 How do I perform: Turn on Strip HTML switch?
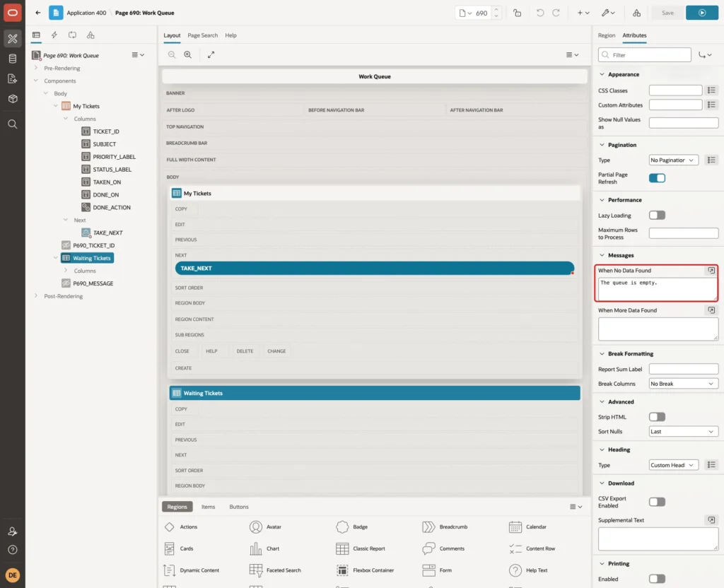(657, 417)
